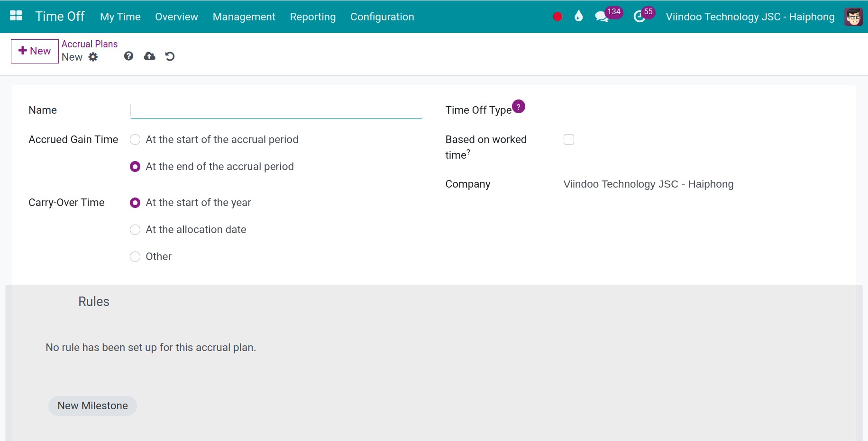Viewport: 868px width, 441px height.
Task: Expand the Configuration menu
Action: point(382,17)
